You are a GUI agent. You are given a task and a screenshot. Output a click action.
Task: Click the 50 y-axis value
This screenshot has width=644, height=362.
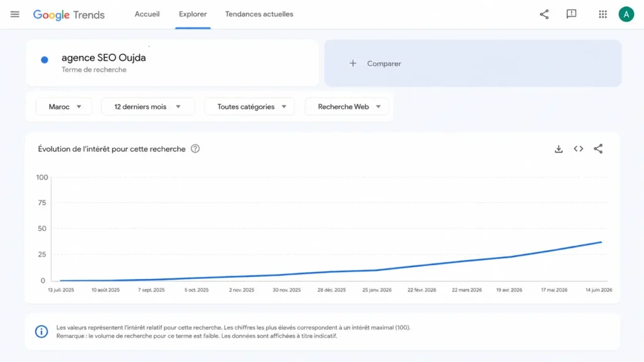(x=42, y=229)
